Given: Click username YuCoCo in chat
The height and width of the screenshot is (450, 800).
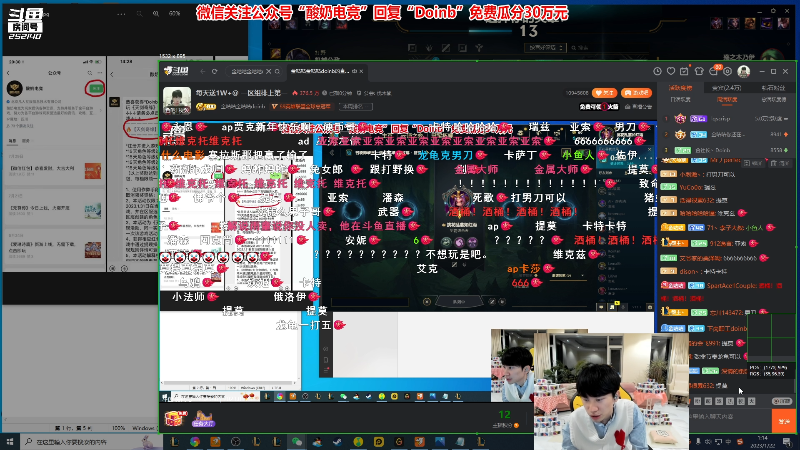Looking at the screenshot, I should 691,187.
